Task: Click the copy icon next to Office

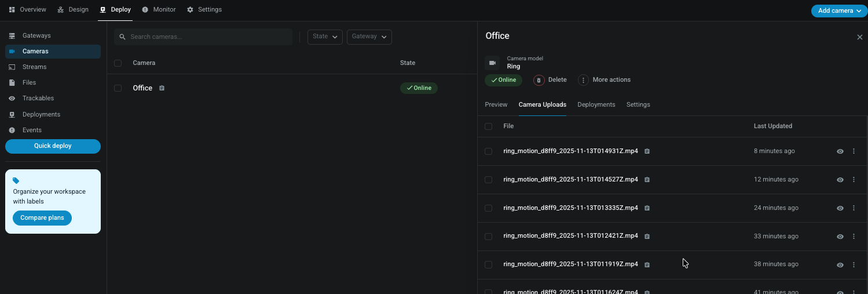Action: [x=162, y=88]
